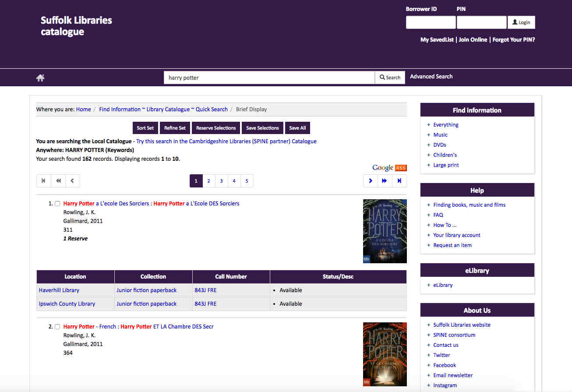The height and width of the screenshot is (392, 572).
Task: Open Chambre des Secrets cover thumbnail
Action: [x=385, y=354]
